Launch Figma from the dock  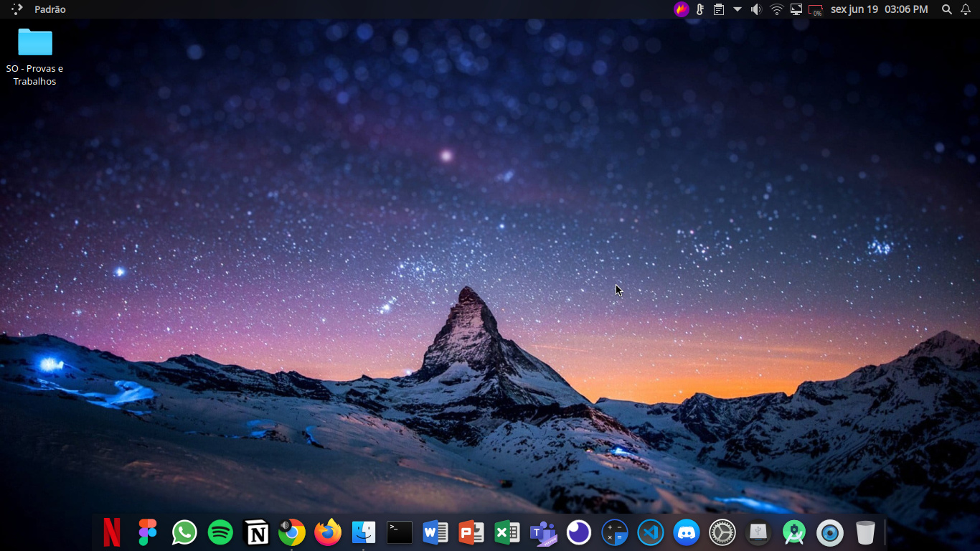coord(148,532)
